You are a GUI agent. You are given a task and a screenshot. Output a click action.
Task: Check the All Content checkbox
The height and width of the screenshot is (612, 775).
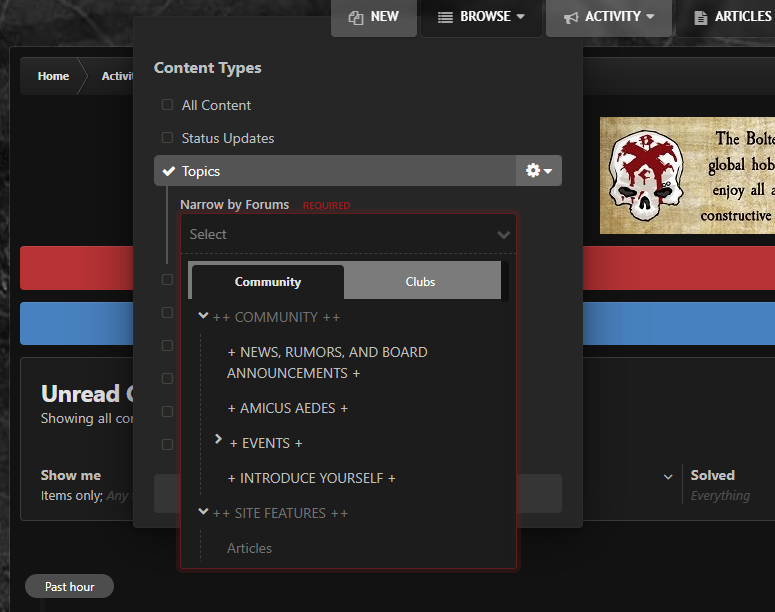(x=168, y=105)
